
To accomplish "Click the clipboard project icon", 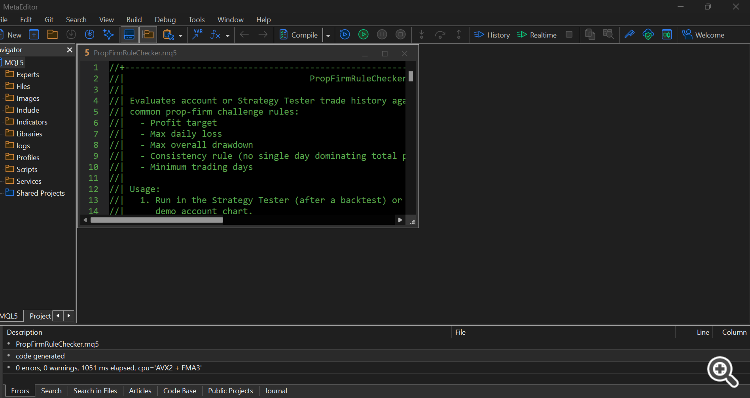I will coord(168,34).
